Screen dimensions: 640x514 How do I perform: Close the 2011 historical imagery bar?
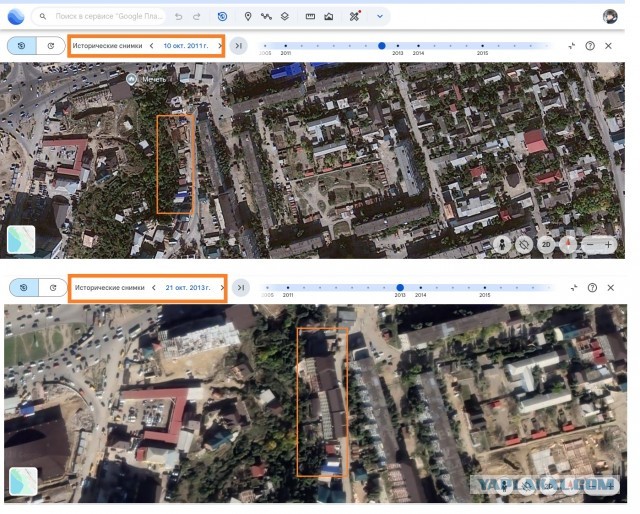click(x=608, y=46)
